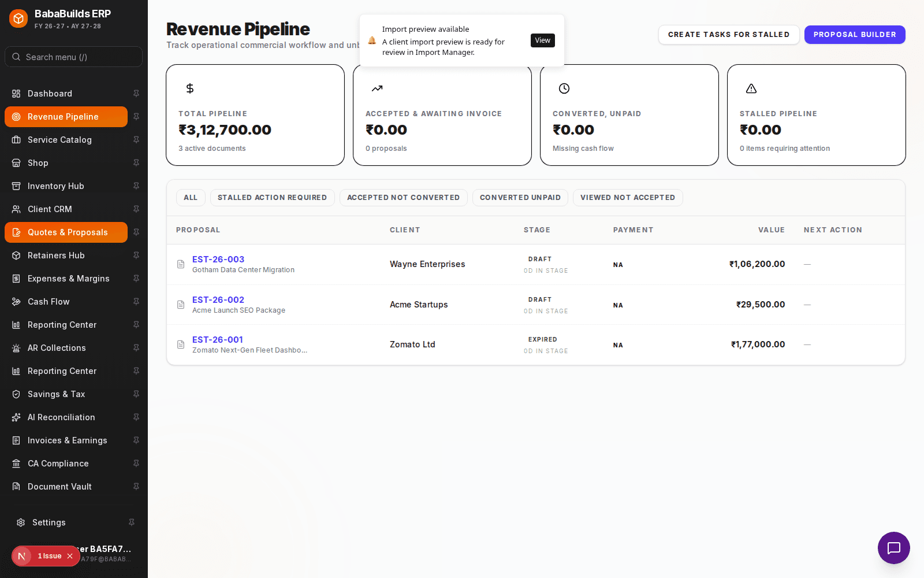Click the VALUE column header
The width and height of the screenshot is (924, 578).
(x=772, y=230)
